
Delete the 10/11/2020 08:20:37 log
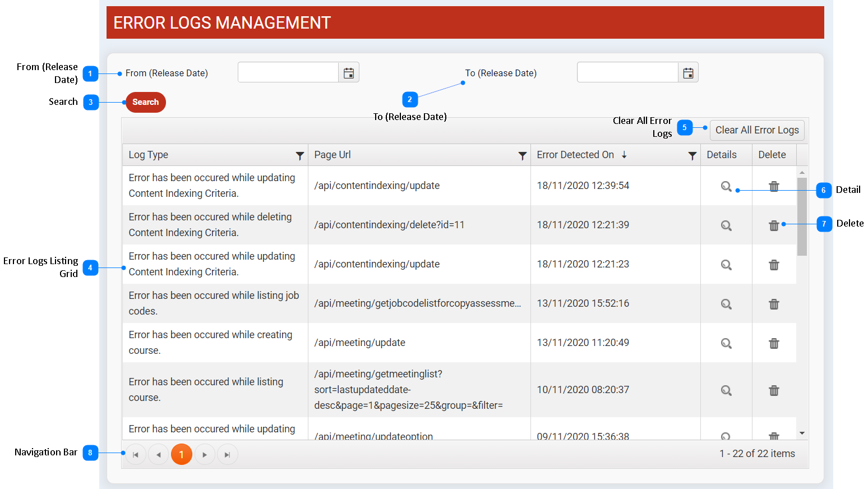(x=774, y=390)
